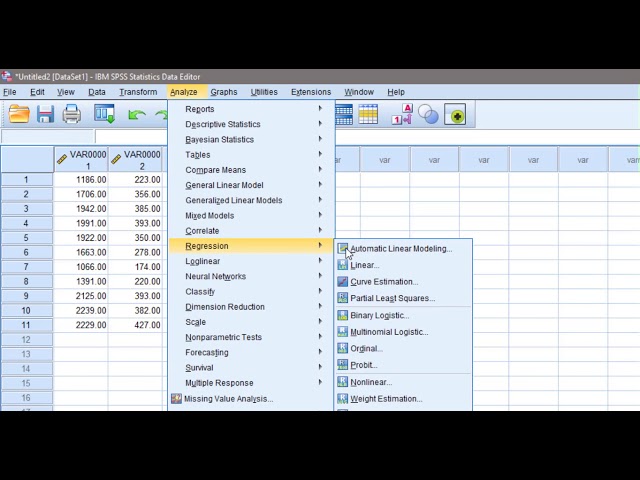The image size is (640, 480).
Task: Click the Partial Least Squares icon
Action: [x=342, y=298]
